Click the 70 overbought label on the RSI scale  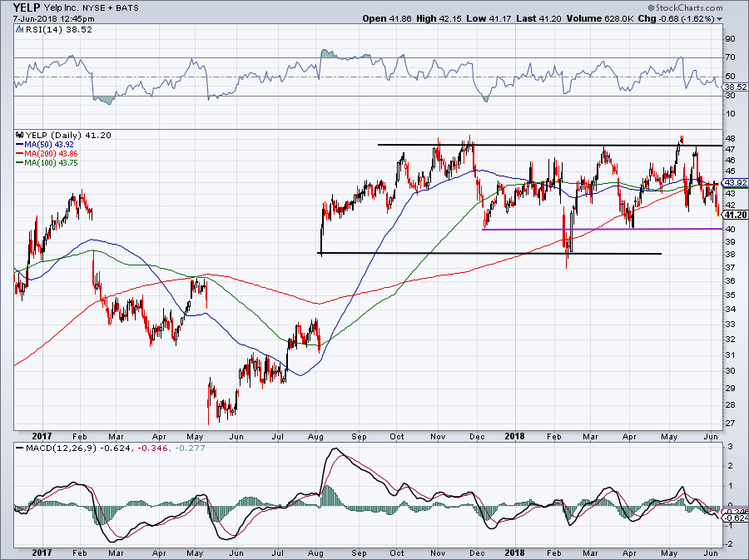click(x=731, y=57)
